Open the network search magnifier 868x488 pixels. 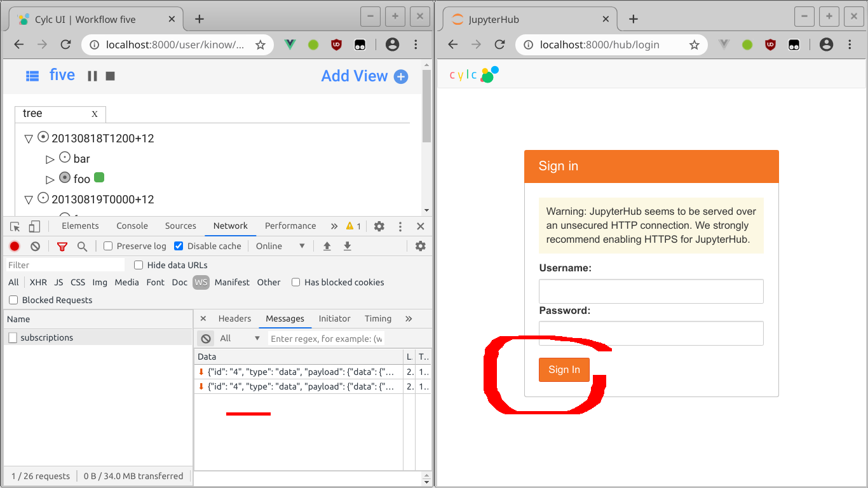tap(82, 246)
